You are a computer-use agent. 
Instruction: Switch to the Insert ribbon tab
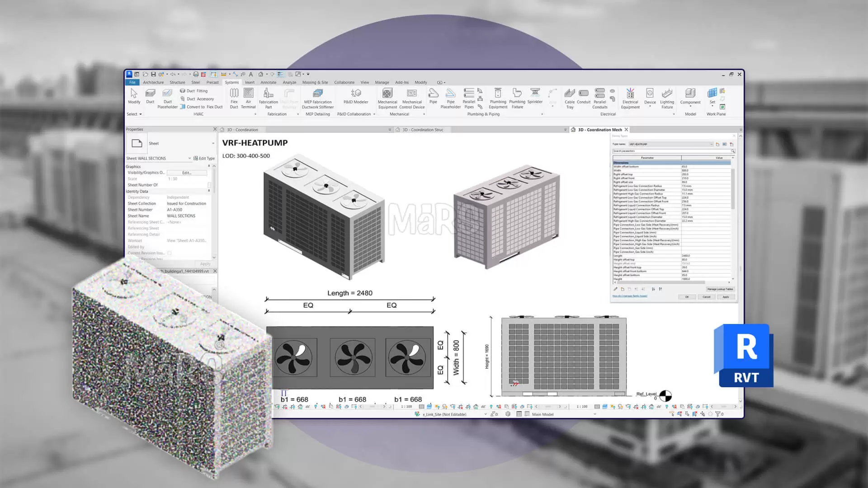point(250,82)
